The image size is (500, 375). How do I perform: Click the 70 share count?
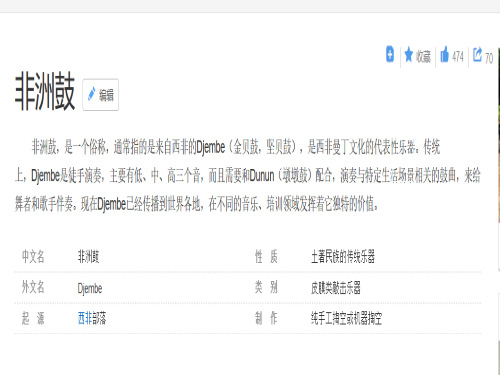coord(489,58)
